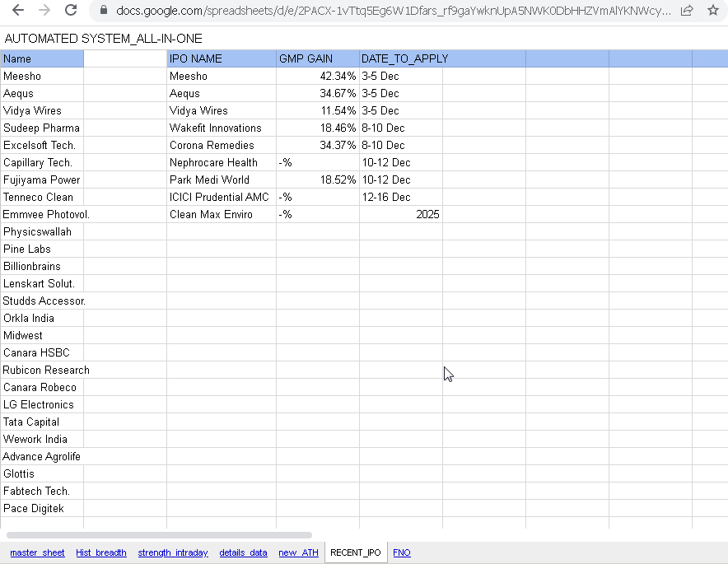This screenshot has width=728, height=564.
Task: Select the Studds Accessor. cell
Action: point(42,301)
